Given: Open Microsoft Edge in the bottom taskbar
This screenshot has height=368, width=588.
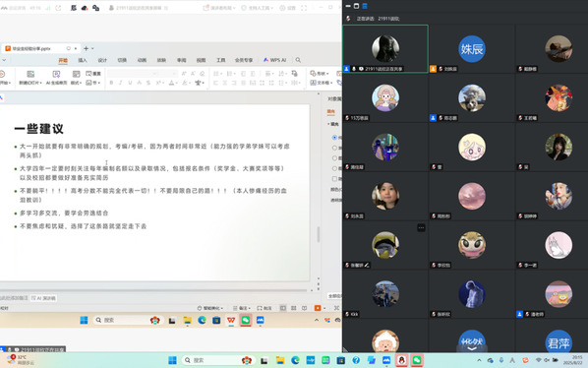Looking at the screenshot, I should 296,360.
